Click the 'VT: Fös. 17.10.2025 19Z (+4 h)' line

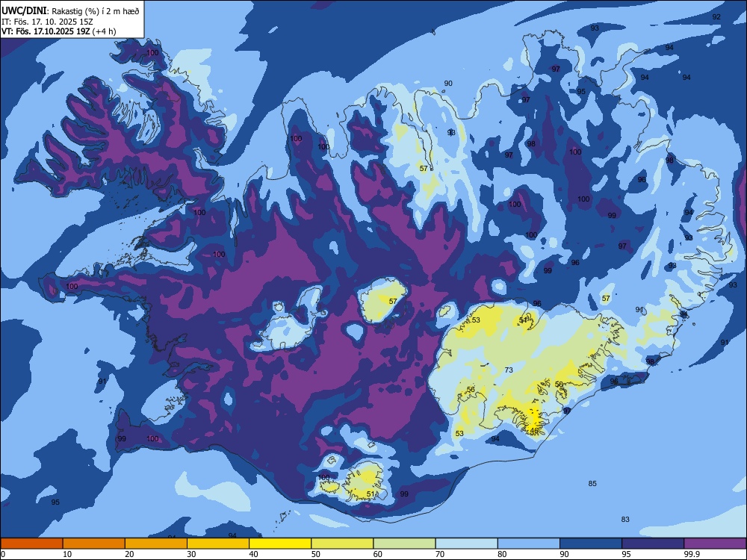[x=58, y=31]
